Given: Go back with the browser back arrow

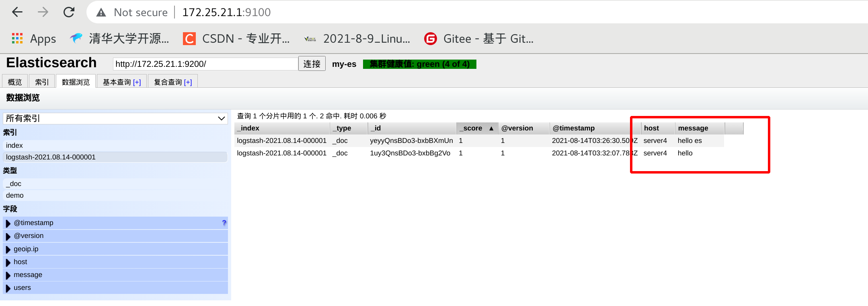Looking at the screenshot, I should point(17,12).
